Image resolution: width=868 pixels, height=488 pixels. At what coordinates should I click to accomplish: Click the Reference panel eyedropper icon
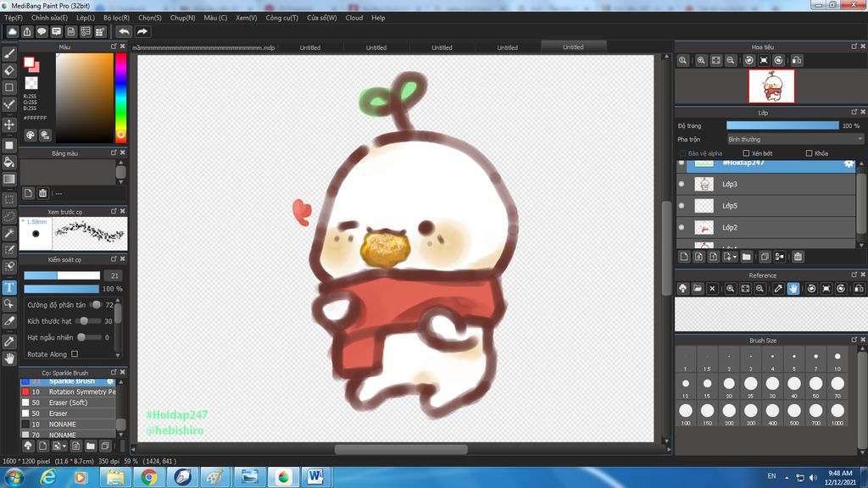(x=778, y=288)
